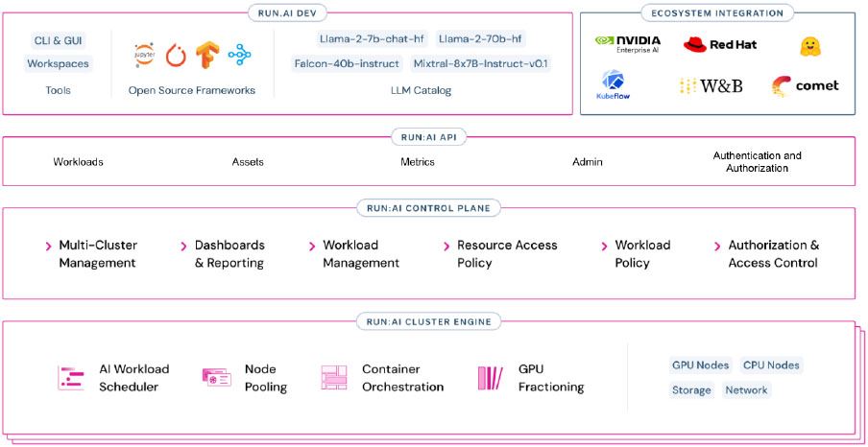This screenshot has width=868, height=447.
Task: Select the Hugging Face emoji icon
Action: pos(809,45)
